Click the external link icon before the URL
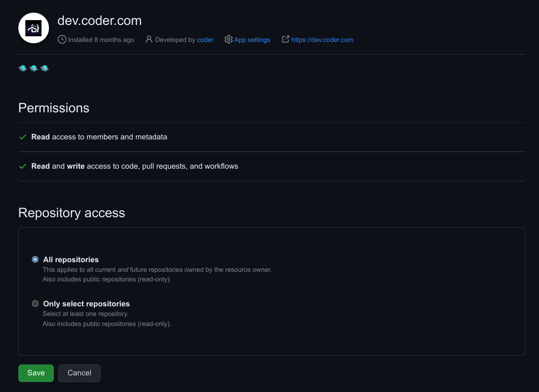Screen dimensions: 539x392 (x=285, y=39)
